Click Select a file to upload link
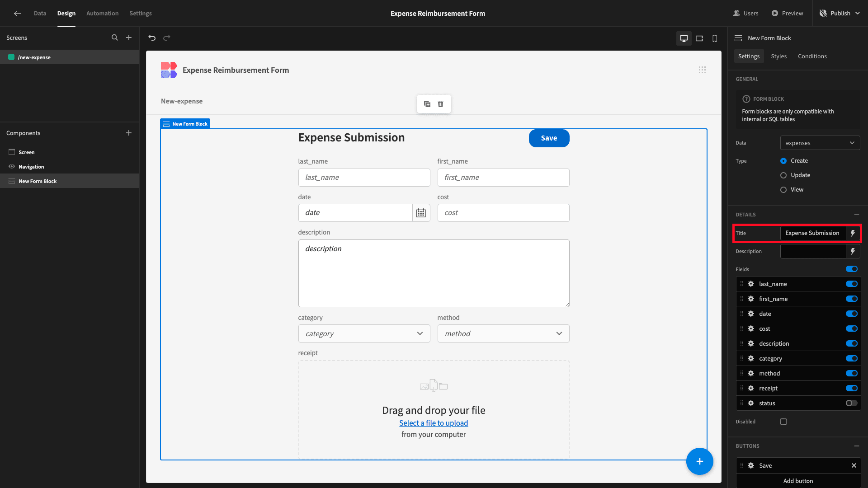 pos(434,423)
